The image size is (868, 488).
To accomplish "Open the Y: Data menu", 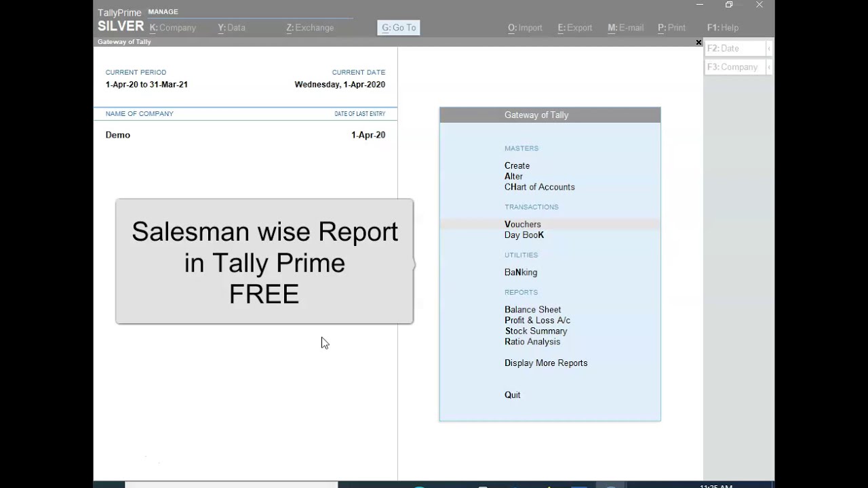I will point(231,28).
